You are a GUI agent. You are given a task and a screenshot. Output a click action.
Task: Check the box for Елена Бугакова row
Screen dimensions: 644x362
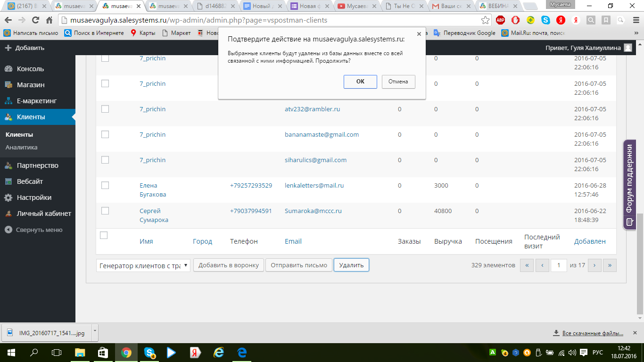click(105, 185)
